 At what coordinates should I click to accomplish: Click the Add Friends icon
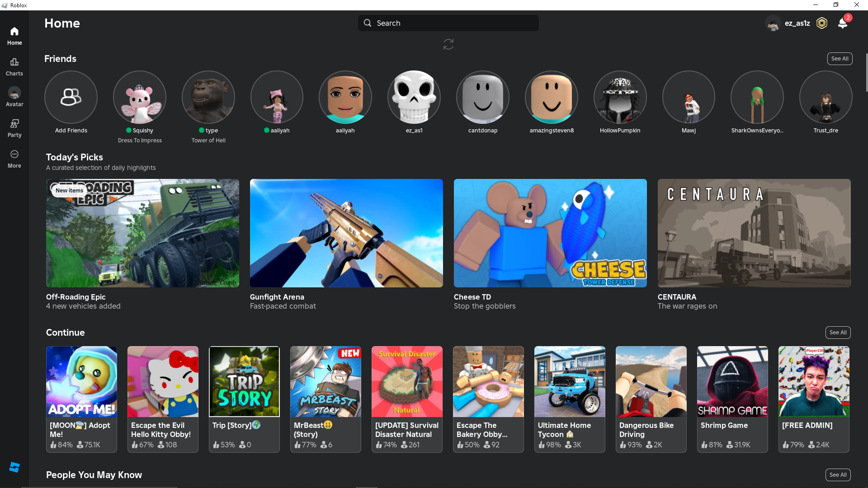71,97
